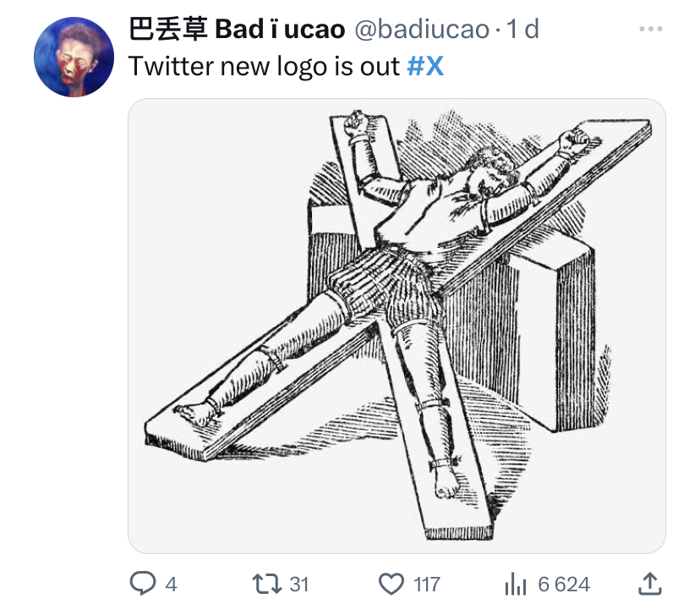This screenshot has height=615, width=700.
Task: Click the 1 d timestamp
Action: 522,29
